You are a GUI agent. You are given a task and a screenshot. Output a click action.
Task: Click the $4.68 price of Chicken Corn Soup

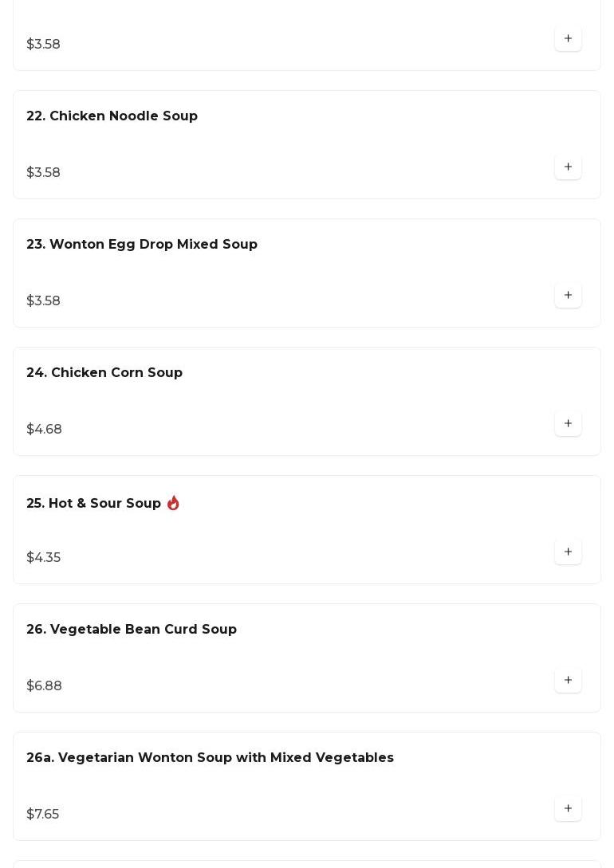[x=45, y=429]
